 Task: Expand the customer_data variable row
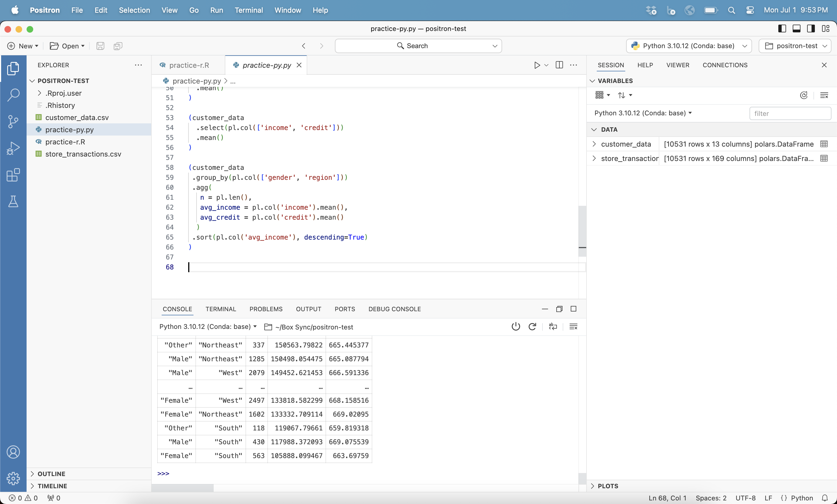[594, 144]
